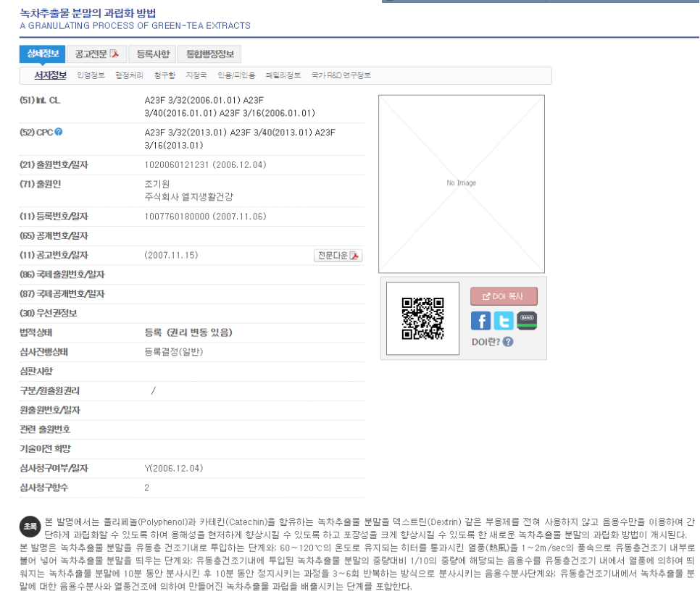Switch to the 통합행정정보 tab
The height and width of the screenshot is (607, 700).
(x=210, y=54)
